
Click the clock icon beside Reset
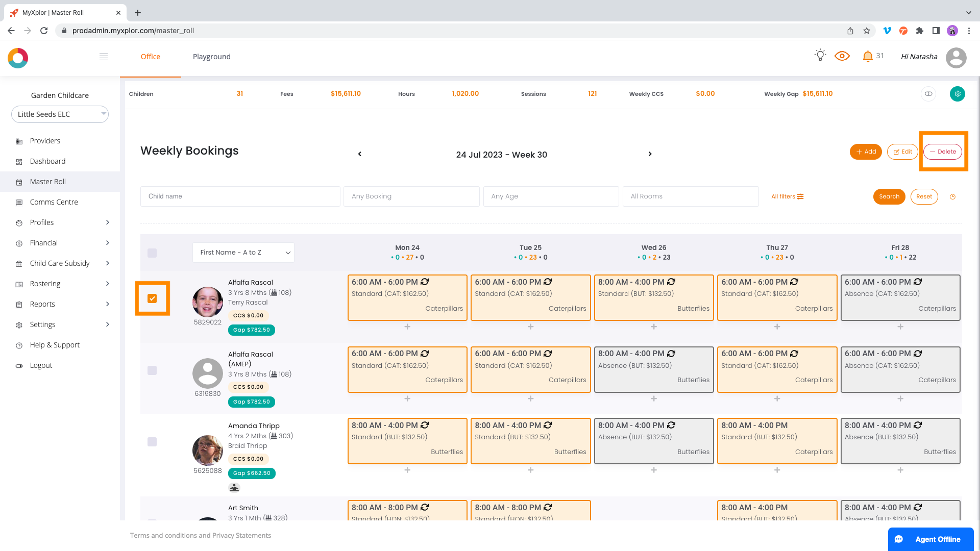pos(952,197)
